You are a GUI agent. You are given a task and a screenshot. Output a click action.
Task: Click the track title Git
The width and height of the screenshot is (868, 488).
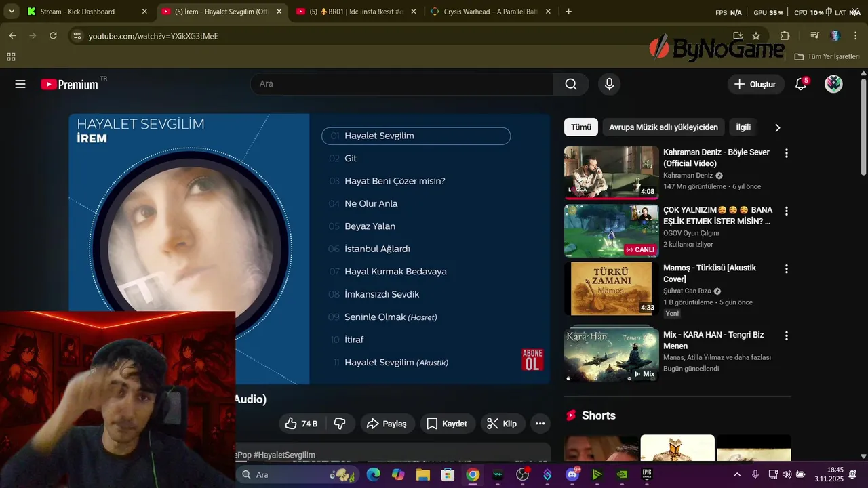(x=351, y=159)
